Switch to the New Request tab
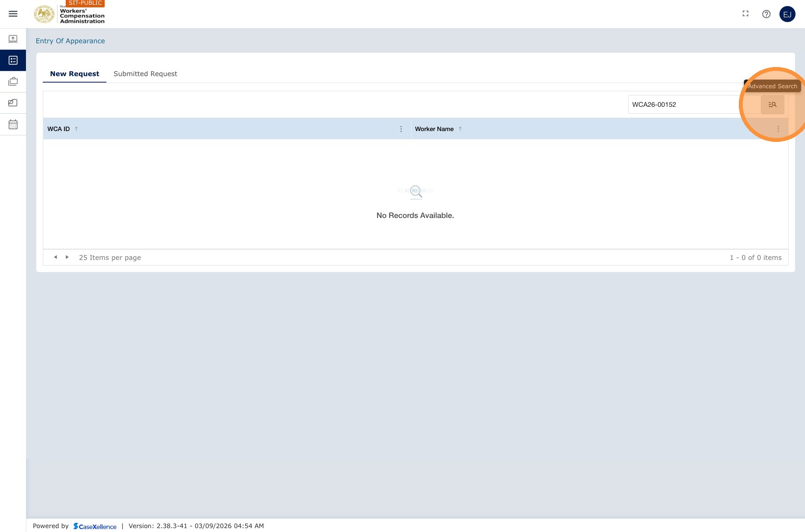 pyautogui.click(x=74, y=74)
